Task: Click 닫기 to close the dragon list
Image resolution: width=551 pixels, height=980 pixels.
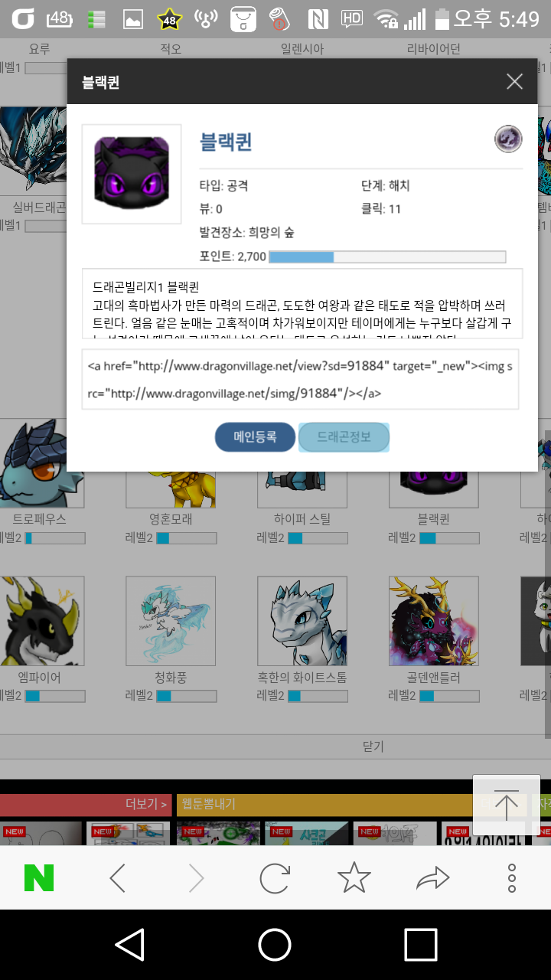Action: (373, 746)
